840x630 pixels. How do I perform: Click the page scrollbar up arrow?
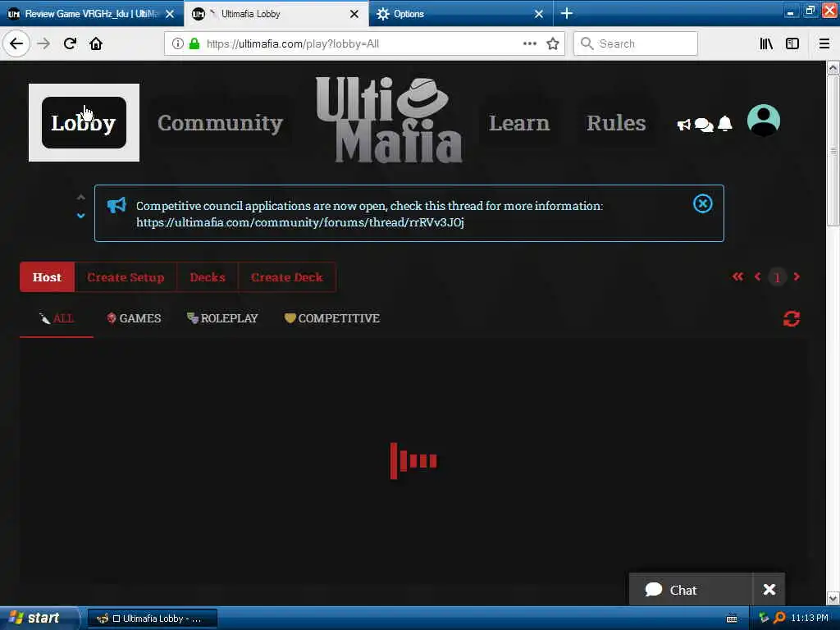(x=833, y=68)
